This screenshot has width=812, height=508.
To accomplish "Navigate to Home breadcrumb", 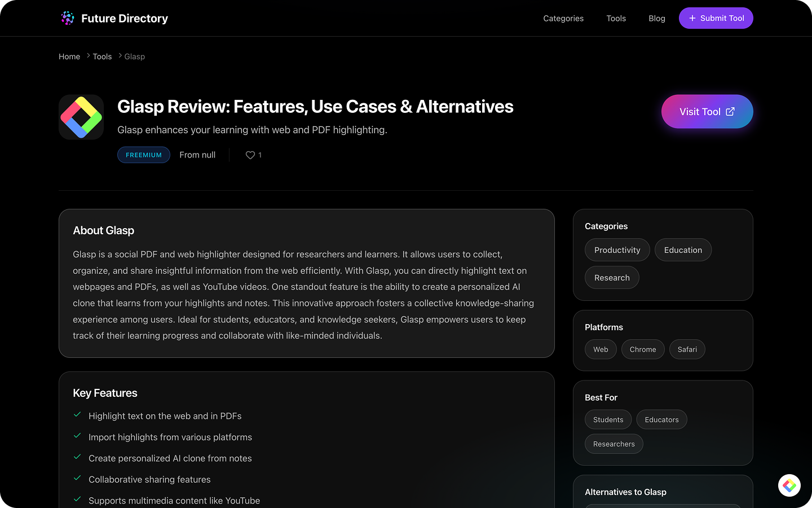I will (x=69, y=56).
